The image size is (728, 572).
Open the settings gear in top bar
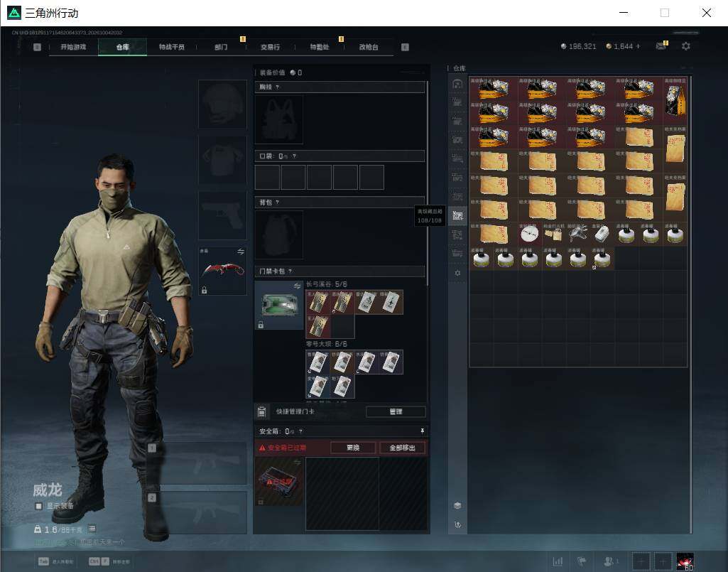tap(686, 46)
